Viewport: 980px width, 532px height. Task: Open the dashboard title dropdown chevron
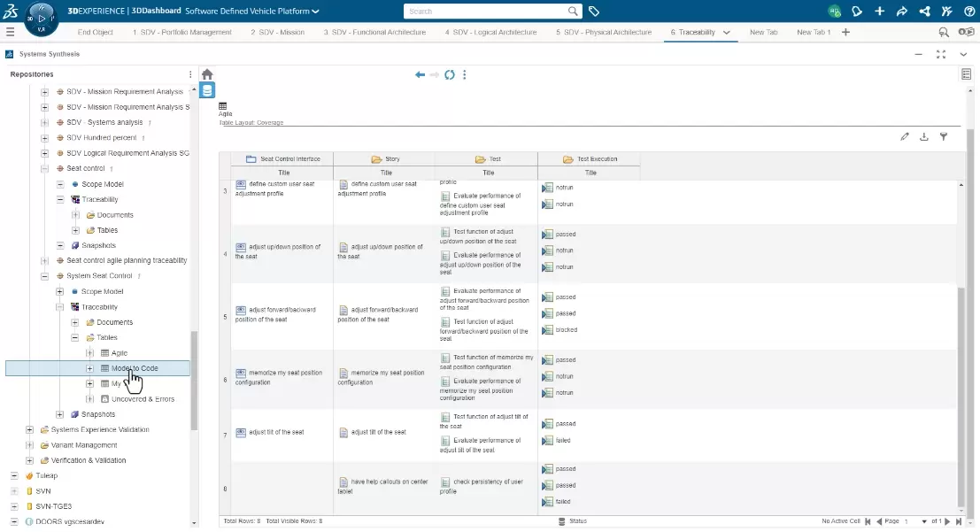316,12
